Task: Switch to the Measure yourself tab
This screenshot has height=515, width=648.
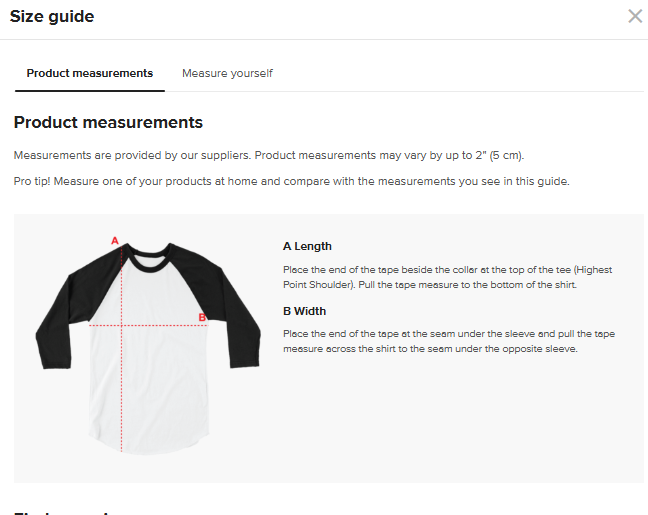Action: coord(227,73)
